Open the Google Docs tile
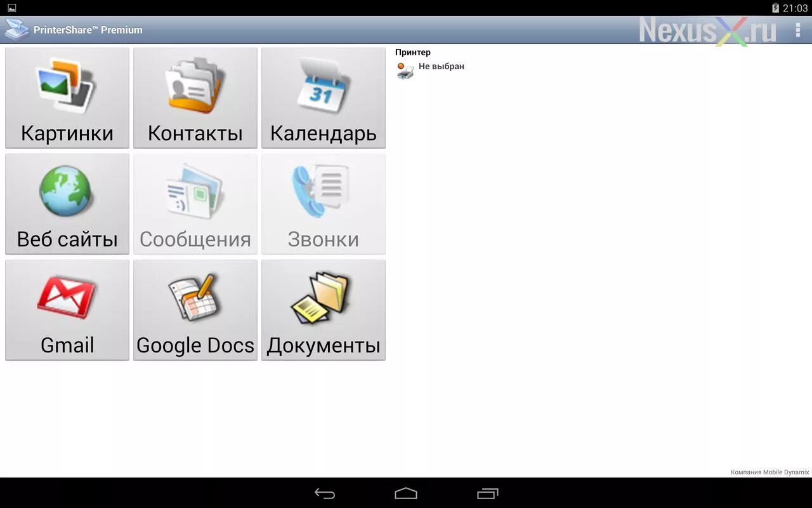812x508 pixels. coord(195,310)
